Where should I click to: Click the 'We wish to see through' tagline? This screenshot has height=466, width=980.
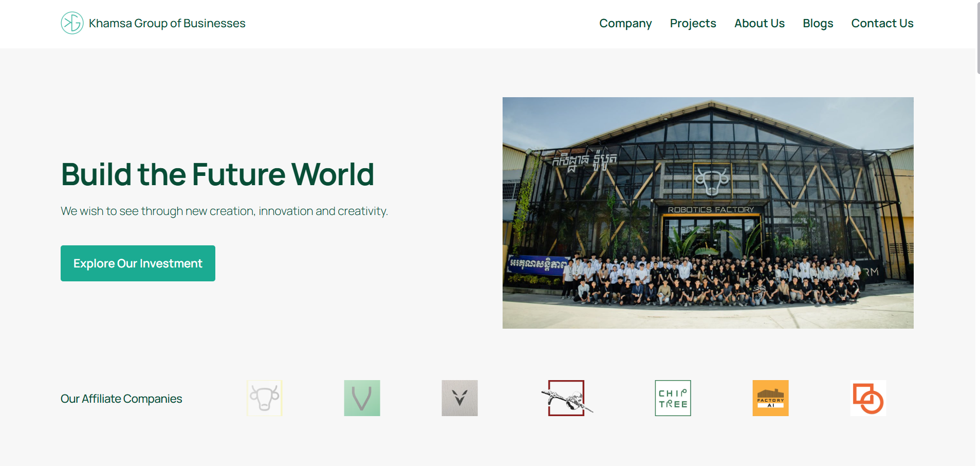point(224,211)
